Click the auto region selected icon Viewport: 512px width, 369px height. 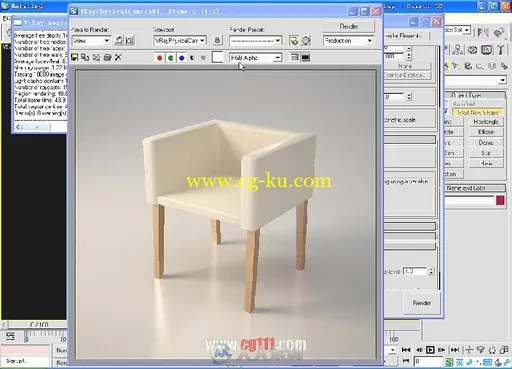(x=129, y=41)
